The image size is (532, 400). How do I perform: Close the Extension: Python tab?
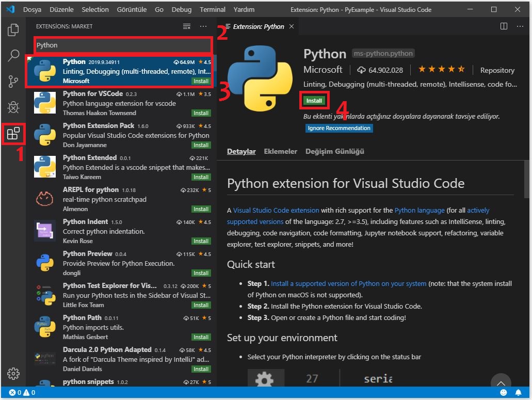[292, 26]
